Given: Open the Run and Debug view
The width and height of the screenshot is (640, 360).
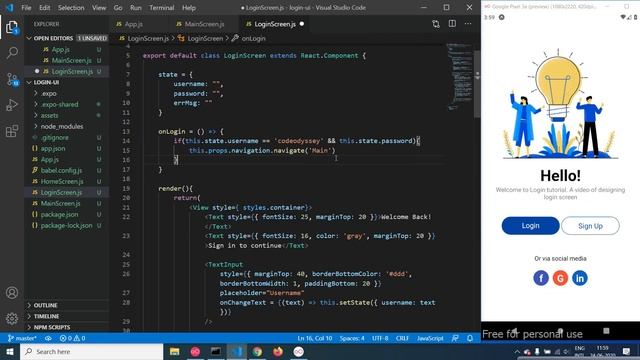Looking at the screenshot, I should [x=12, y=105].
